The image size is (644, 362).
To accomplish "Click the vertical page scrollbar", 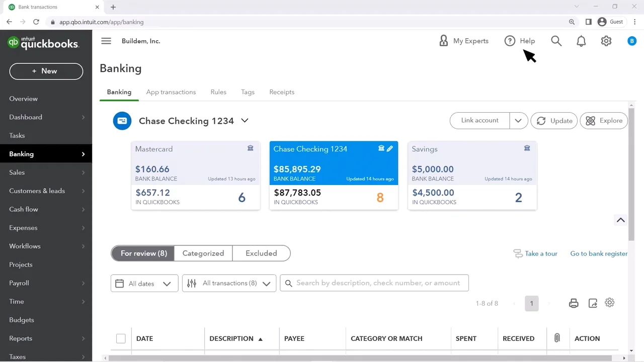I will point(631,173).
